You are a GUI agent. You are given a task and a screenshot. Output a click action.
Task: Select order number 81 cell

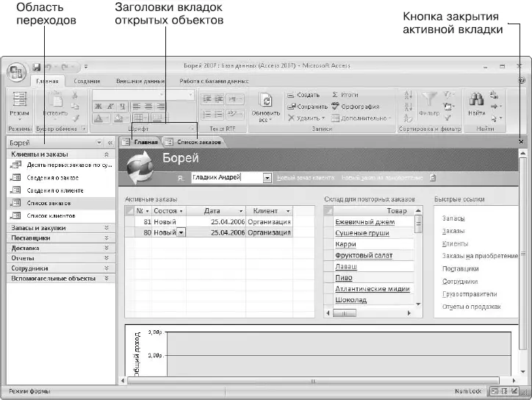tap(143, 222)
